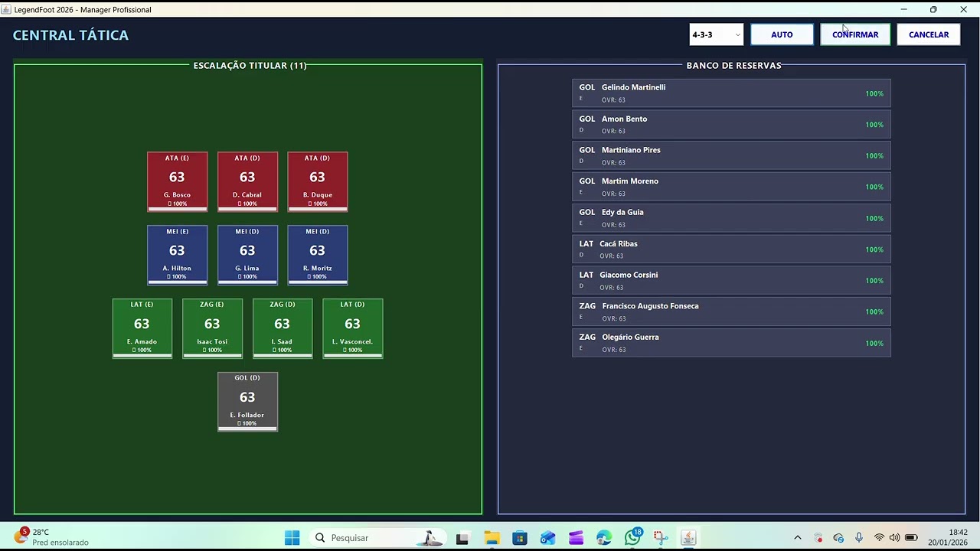Screen dimensions: 980x551
Task: Click the battery status icon
Action: point(911,538)
